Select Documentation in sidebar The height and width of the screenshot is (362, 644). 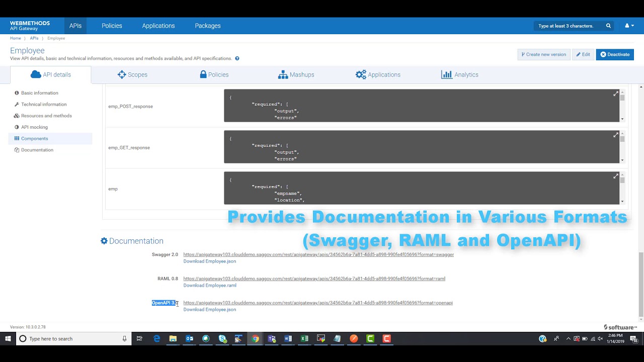(37, 150)
